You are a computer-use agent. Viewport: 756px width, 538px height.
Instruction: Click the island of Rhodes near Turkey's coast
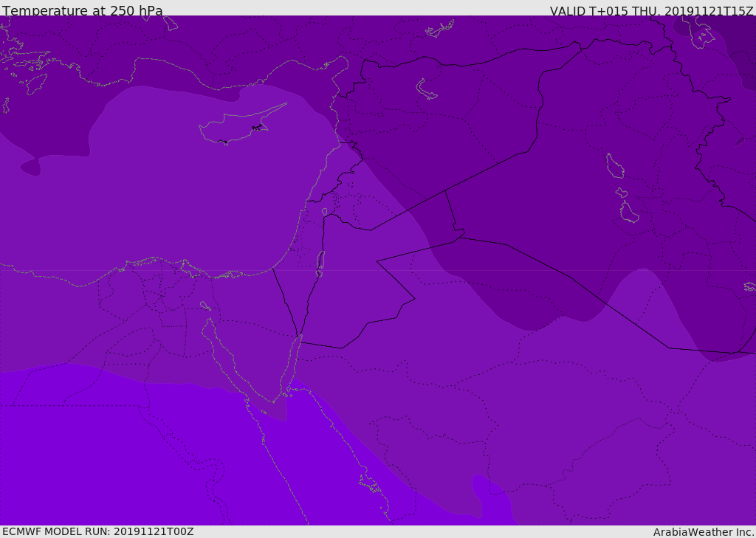point(35,83)
